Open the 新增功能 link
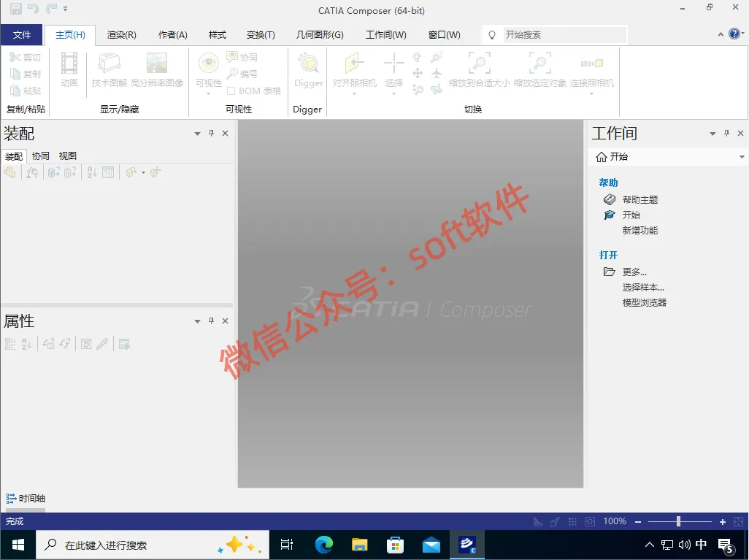 pos(640,230)
